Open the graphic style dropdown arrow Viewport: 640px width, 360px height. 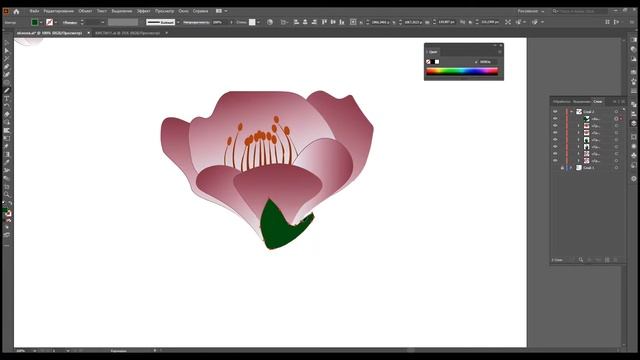click(x=259, y=22)
